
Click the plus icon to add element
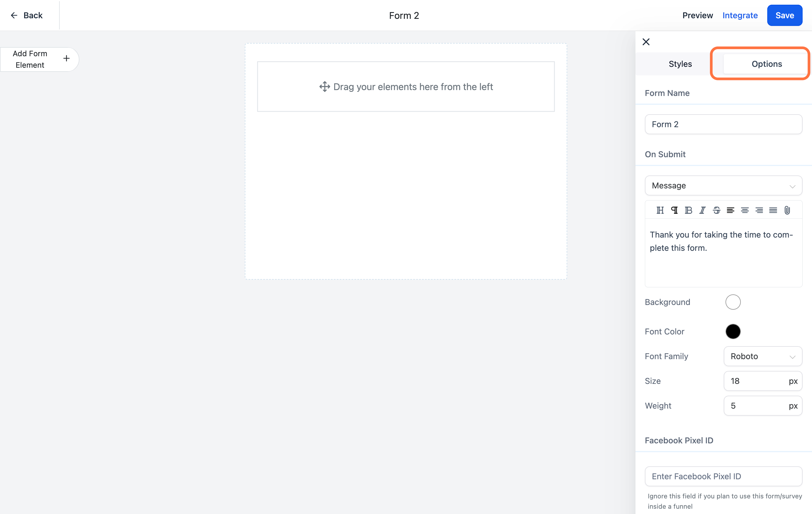pyautogui.click(x=66, y=58)
